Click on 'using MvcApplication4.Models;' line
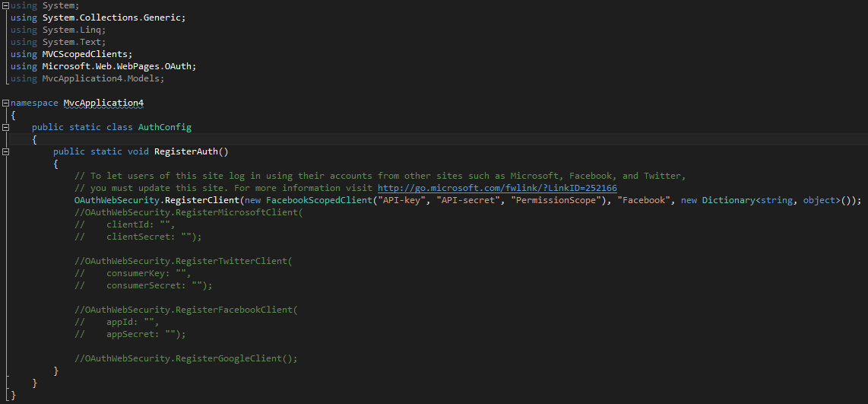Viewport: 868px width, 404px height. tap(87, 78)
